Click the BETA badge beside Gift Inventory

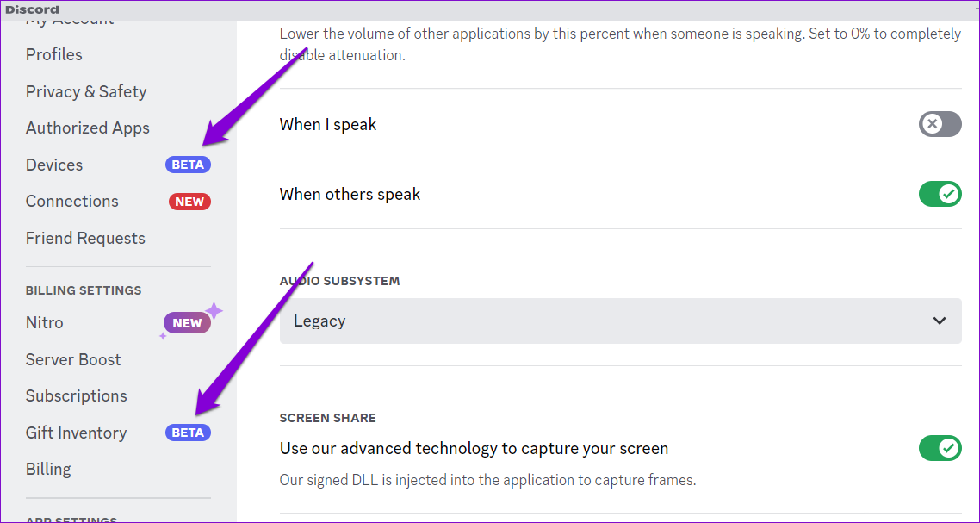click(188, 433)
